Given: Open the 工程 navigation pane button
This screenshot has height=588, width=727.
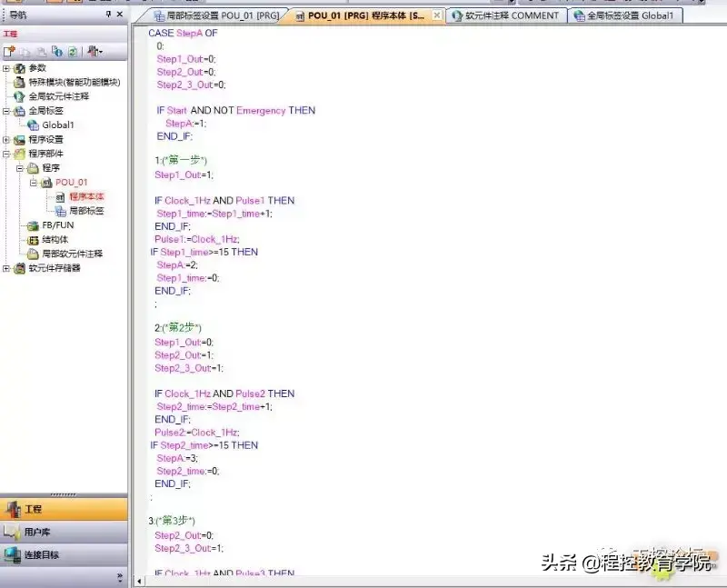Looking at the screenshot, I should click(64, 509).
